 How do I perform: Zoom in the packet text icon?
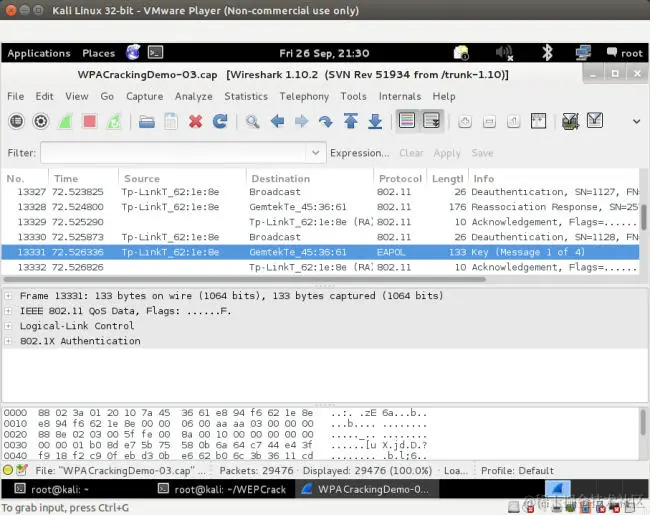point(465,121)
